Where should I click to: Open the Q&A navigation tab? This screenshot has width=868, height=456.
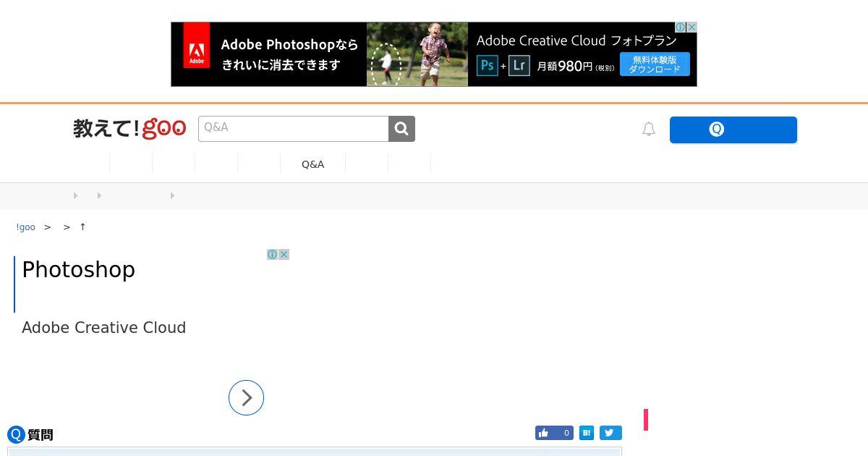pos(312,164)
